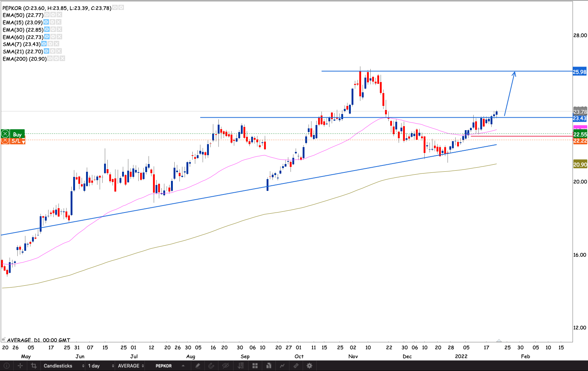The height and width of the screenshot is (371, 588).
Task: Remove the EMA(200) indicator with its X
Action: (62, 58)
